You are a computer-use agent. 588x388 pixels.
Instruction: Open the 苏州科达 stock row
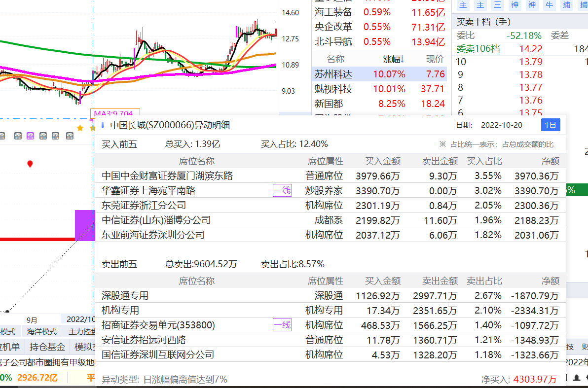pos(379,74)
